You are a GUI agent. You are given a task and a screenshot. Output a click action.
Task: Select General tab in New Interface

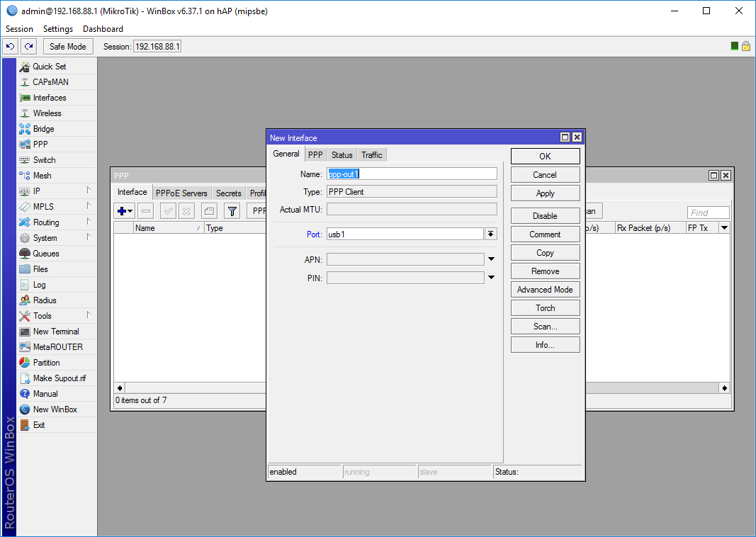(286, 154)
